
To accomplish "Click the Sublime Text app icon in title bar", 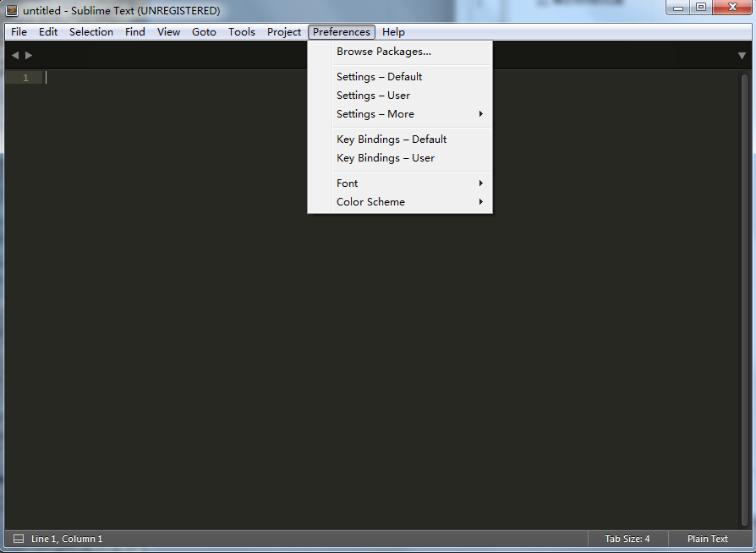I will point(12,10).
